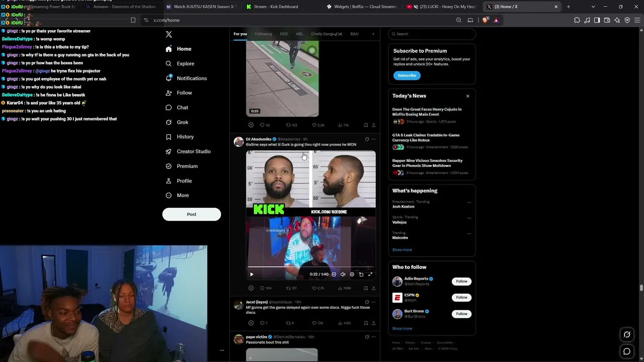Viewport: 644px width, 362px height.
Task: Open Explore from the X sidebar
Action: click(180, 63)
